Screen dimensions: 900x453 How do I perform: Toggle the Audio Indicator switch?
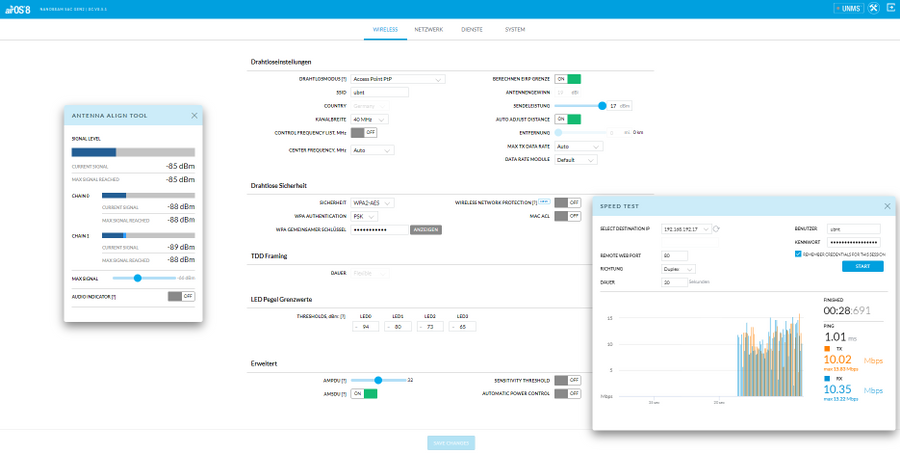tap(181, 296)
